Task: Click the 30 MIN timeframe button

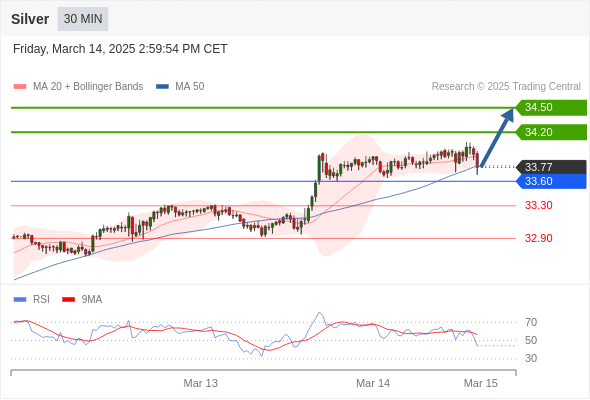Action: coord(83,19)
